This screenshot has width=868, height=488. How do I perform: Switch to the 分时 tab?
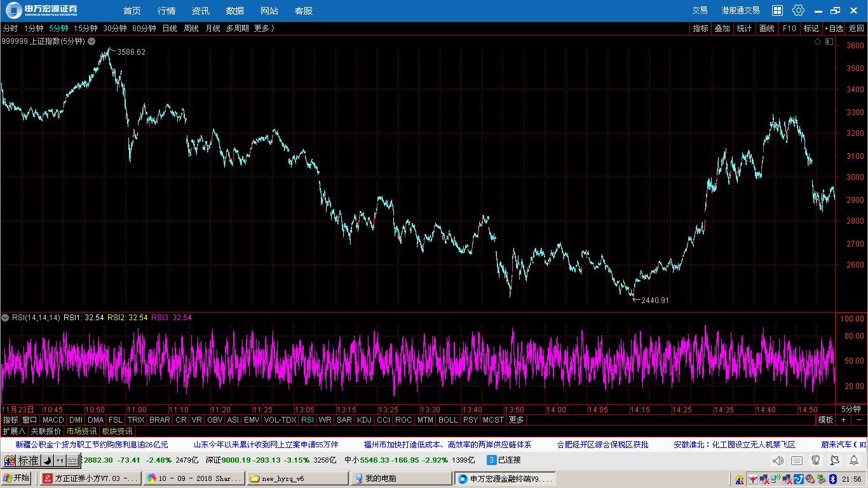10,29
